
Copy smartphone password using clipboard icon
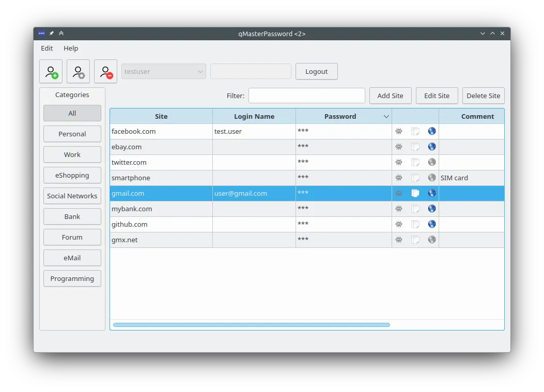[x=415, y=178]
